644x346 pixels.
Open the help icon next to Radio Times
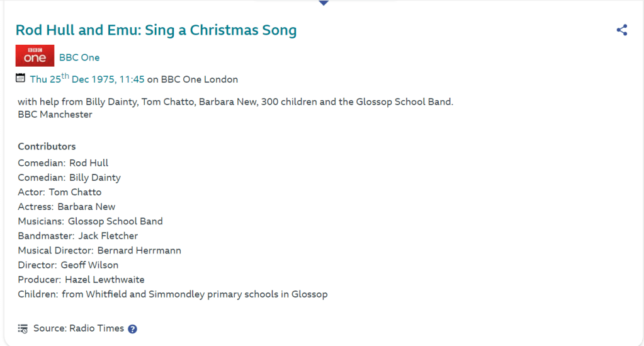pyautogui.click(x=132, y=329)
